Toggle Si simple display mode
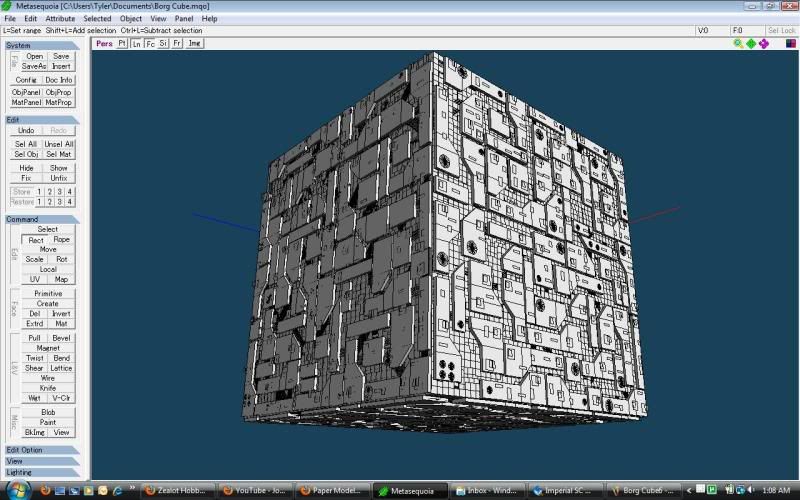The height and width of the screenshot is (500, 800). coord(163,43)
